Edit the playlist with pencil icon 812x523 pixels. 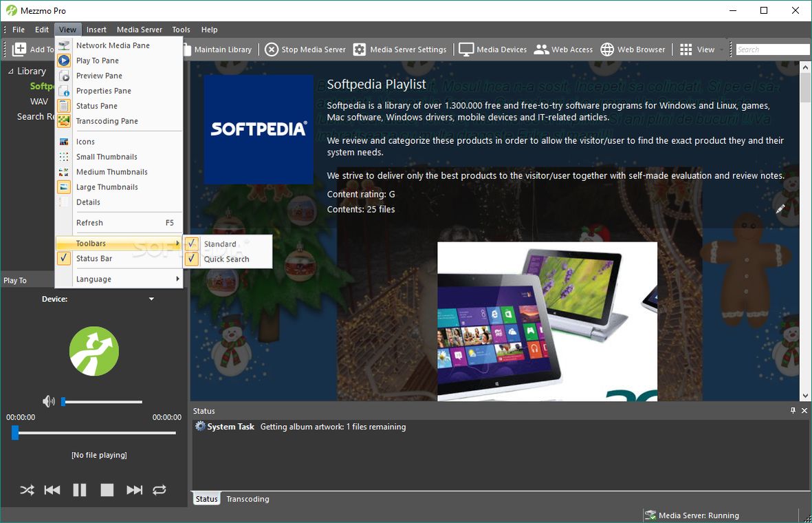[780, 209]
